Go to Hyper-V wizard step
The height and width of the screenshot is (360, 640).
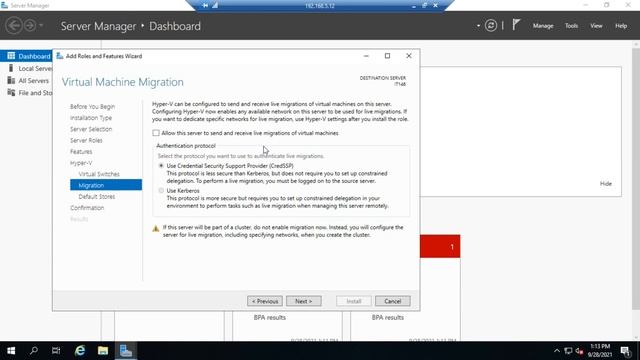[x=81, y=163]
